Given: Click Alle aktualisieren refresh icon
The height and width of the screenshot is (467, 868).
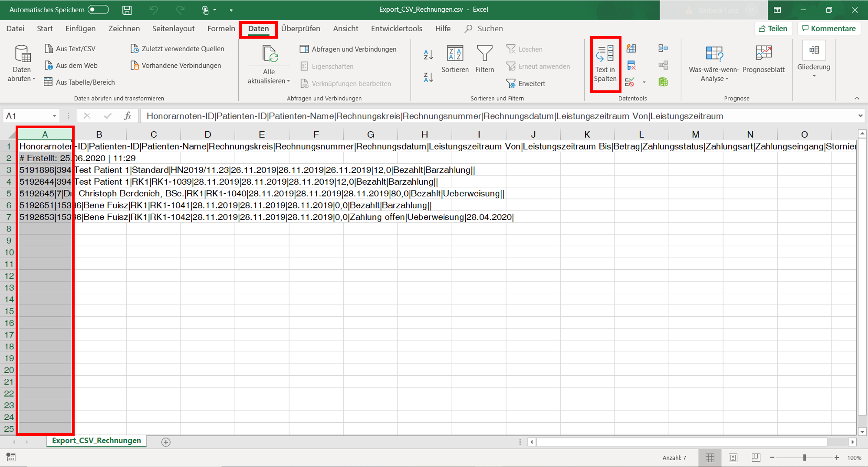Looking at the screenshot, I should 269,55.
